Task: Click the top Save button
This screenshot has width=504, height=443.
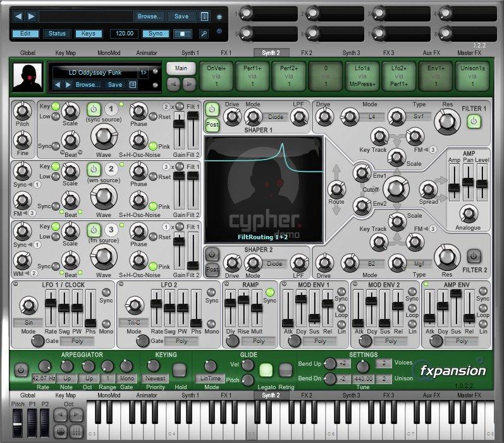Action: pyautogui.click(x=181, y=16)
